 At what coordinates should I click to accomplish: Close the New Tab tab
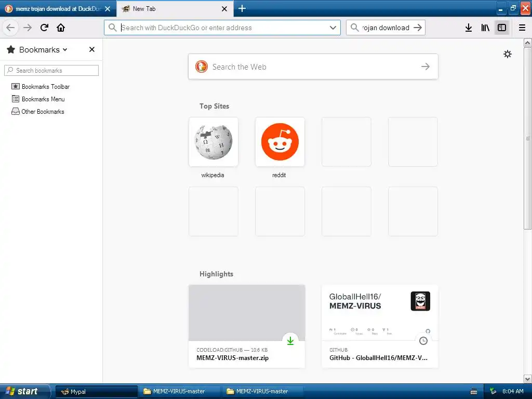(x=224, y=9)
